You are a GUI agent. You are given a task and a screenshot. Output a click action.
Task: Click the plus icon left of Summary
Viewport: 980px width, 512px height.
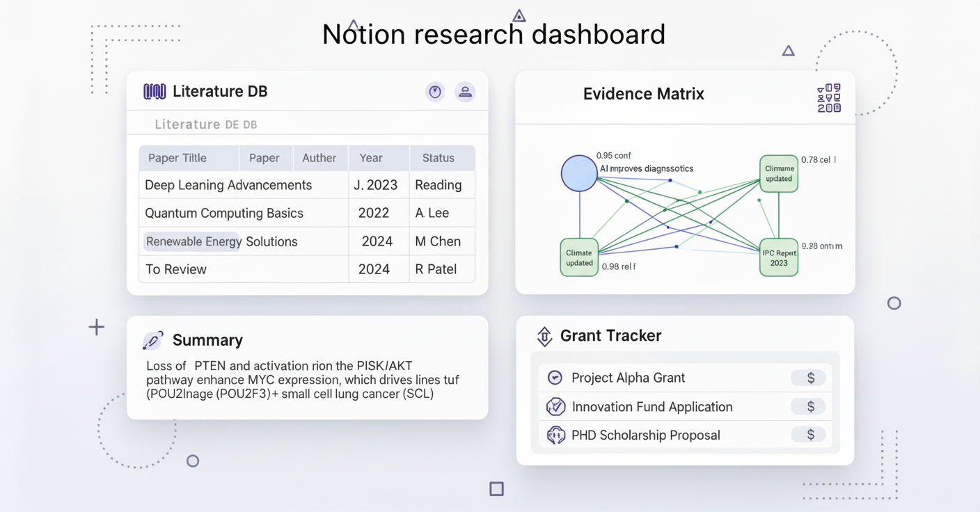pyautogui.click(x=97, y=327)
